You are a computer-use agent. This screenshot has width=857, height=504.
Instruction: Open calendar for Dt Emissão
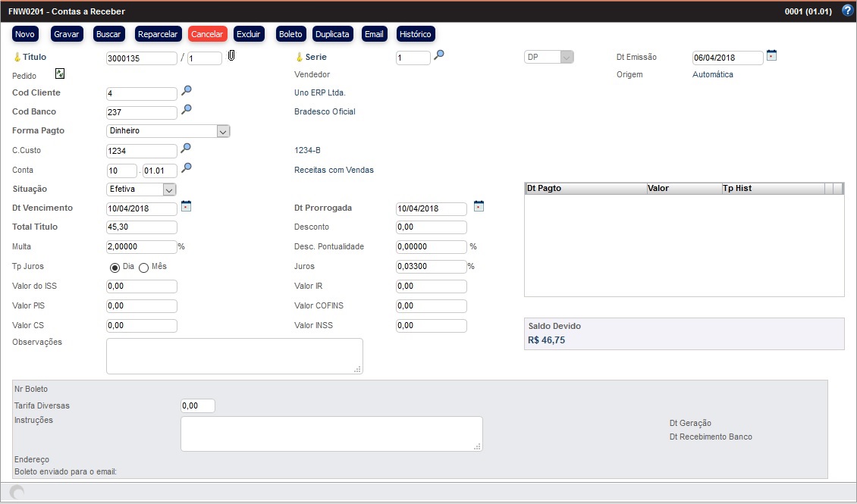tap(771, 55)
